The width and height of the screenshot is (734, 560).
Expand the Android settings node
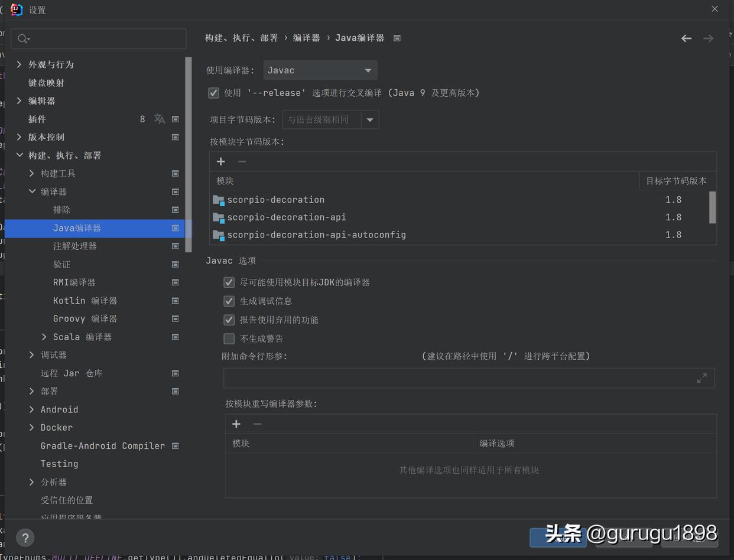point(31,409)
